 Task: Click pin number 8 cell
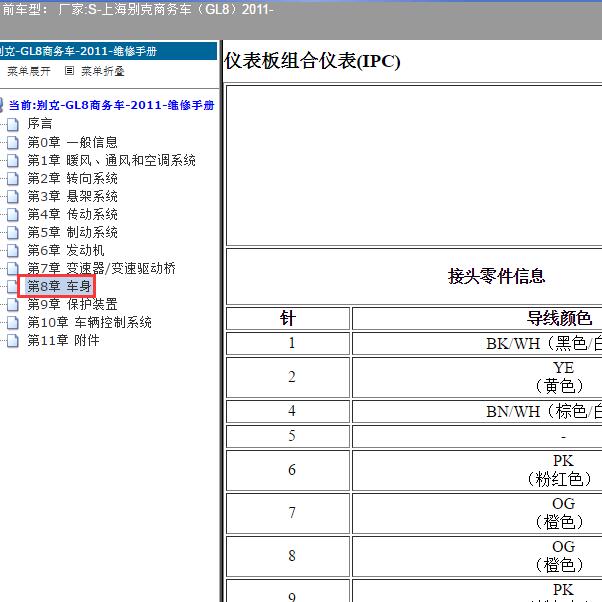click(x=288, y=556)
